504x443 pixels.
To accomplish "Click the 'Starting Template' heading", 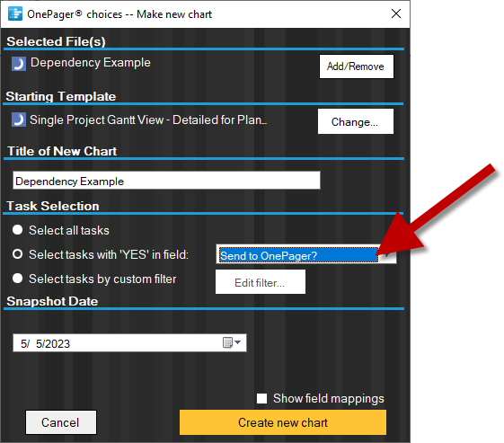I will (61, 96).
